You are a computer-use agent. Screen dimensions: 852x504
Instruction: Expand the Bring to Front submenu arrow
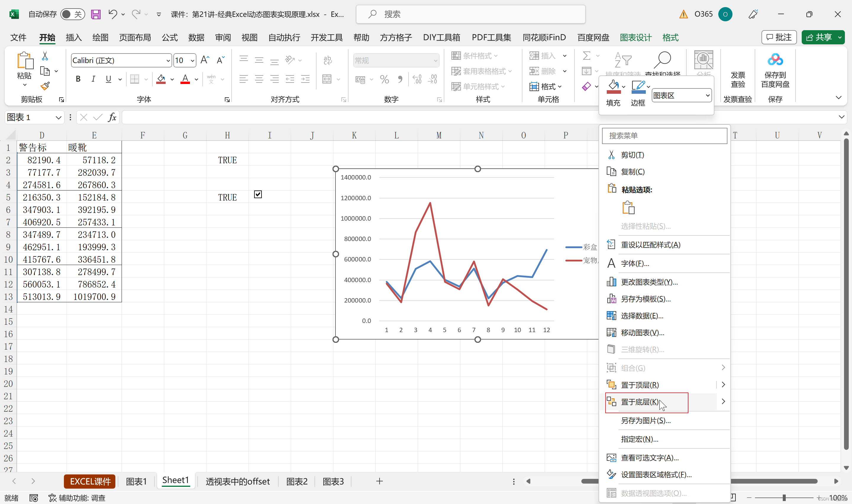click(723, 385)
